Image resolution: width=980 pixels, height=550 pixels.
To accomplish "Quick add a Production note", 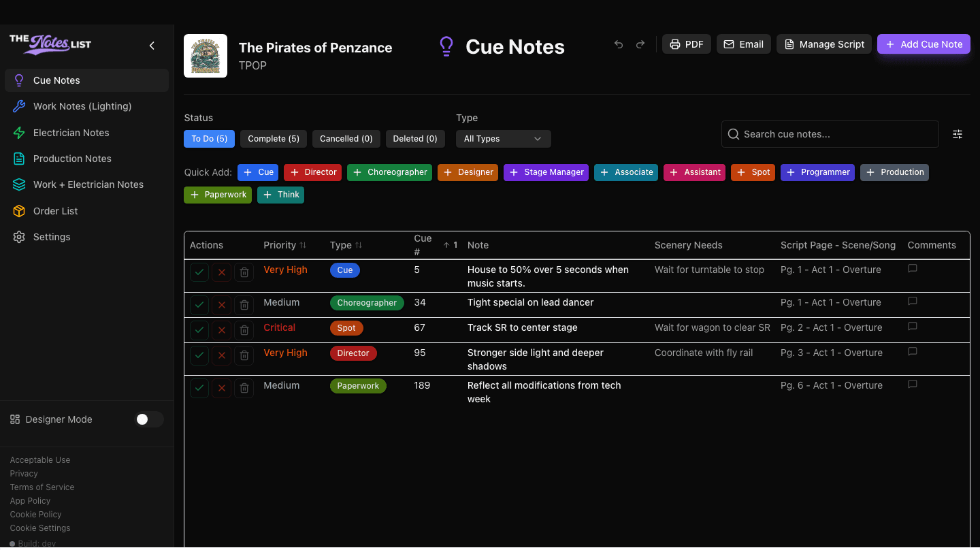I will click(894, 172).
